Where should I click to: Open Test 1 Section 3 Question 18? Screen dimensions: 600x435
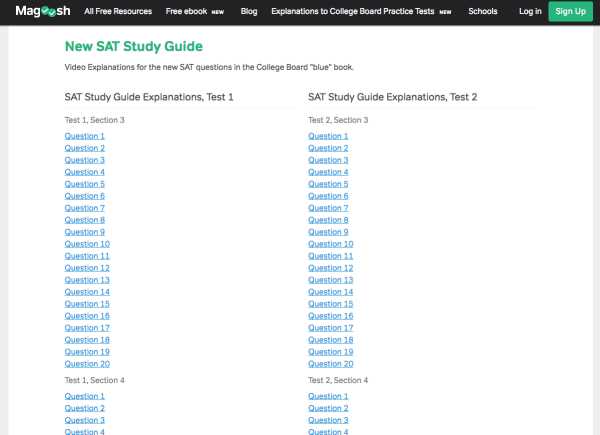[x=87, y=340]
